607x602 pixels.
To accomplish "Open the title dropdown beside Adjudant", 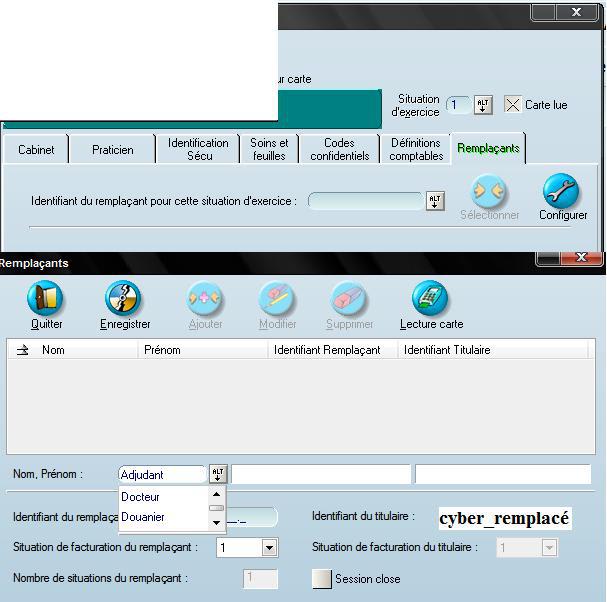I will tap(218, 474).
